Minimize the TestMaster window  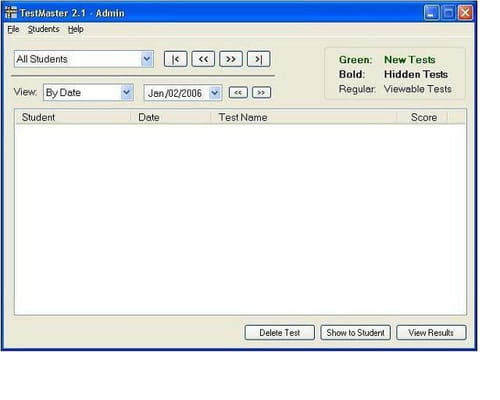(x=431, y=13)
